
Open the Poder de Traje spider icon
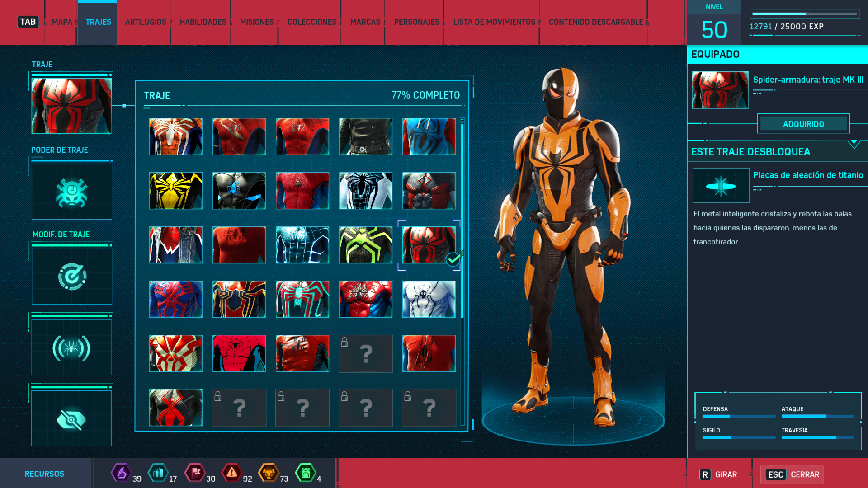(x=72, y=192)
